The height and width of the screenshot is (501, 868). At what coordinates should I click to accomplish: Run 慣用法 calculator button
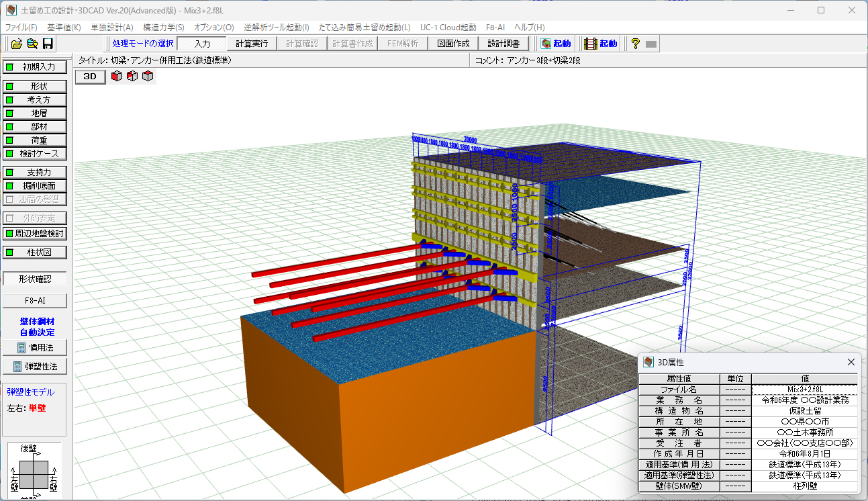tap(35, 348)
